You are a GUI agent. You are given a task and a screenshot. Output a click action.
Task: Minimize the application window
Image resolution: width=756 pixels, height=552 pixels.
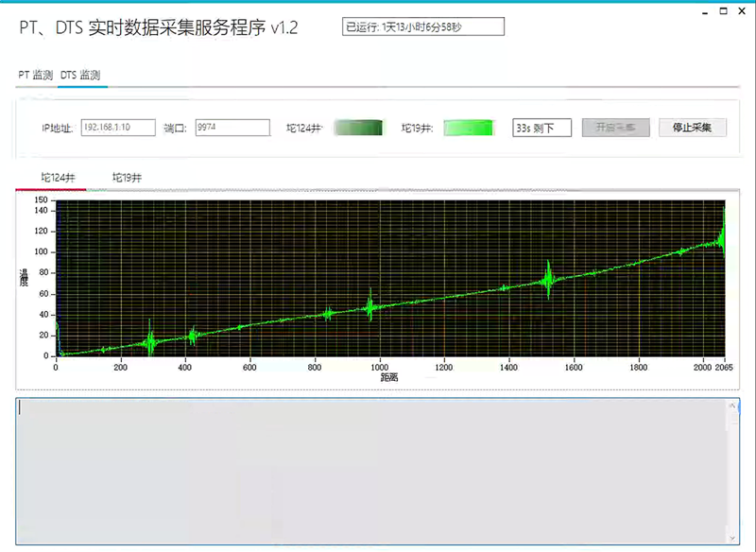click(x=705, y=11)
